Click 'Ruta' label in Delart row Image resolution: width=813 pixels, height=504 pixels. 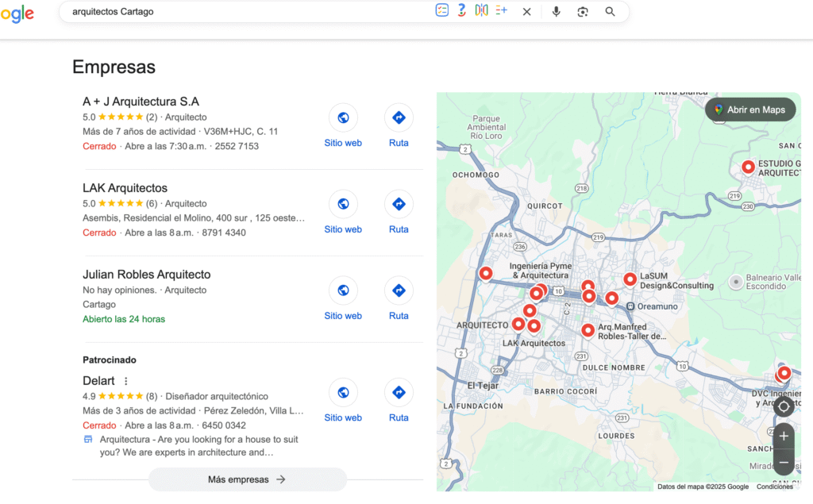click(399, 418)
